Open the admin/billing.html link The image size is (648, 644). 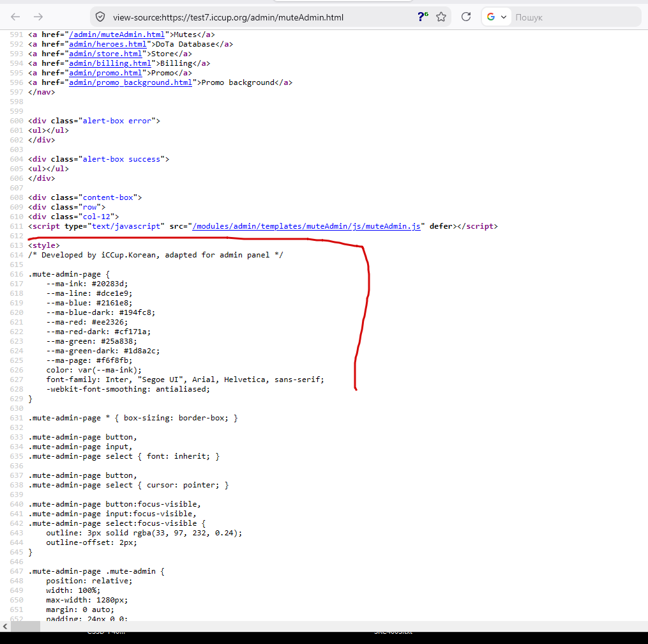[110, 63]
